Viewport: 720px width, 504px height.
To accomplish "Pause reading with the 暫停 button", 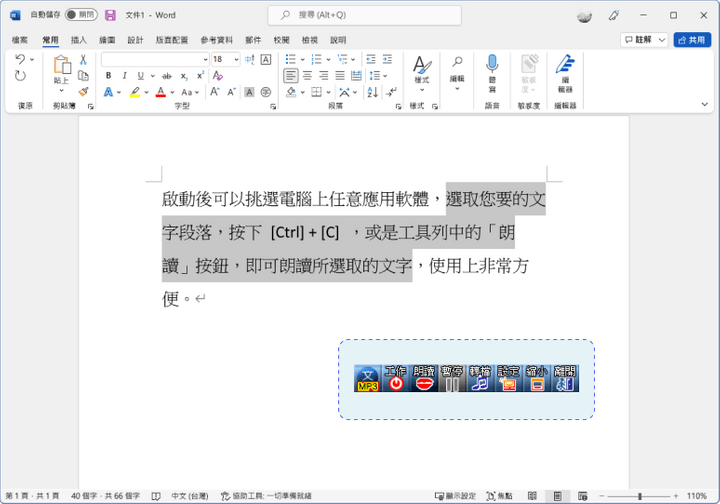I will 452,378.
